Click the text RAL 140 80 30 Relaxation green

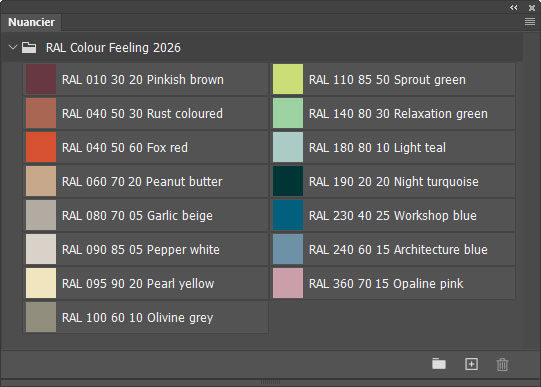pos(399,114)
